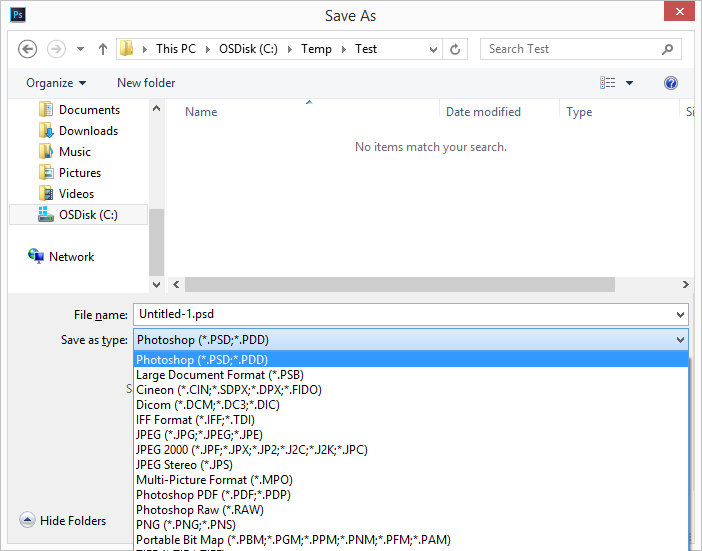Select OSDisk (C:) in navigation pane
The width and height of the screenshot is (702, 551).
point(78,215)
